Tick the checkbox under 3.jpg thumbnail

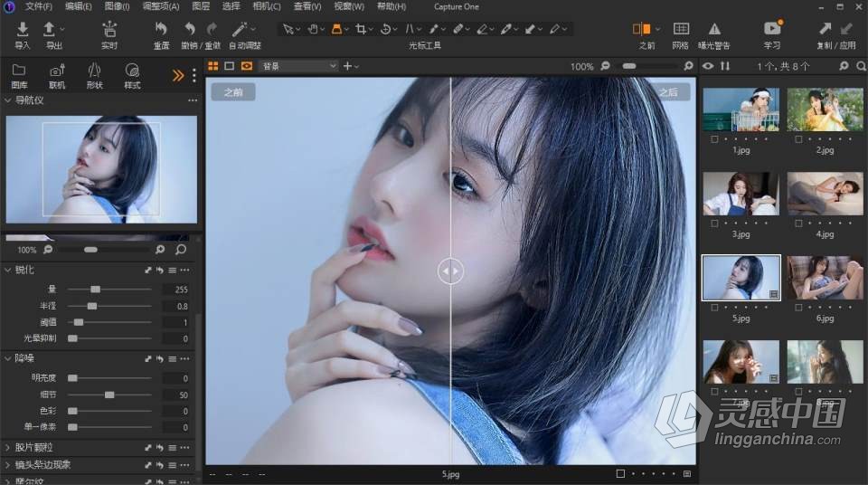[x=714, y=223]
